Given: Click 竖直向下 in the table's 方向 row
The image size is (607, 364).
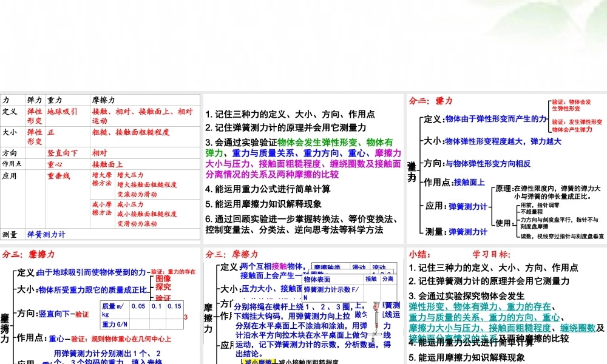Looking at the screenshot, I should (x=63, y=153).
